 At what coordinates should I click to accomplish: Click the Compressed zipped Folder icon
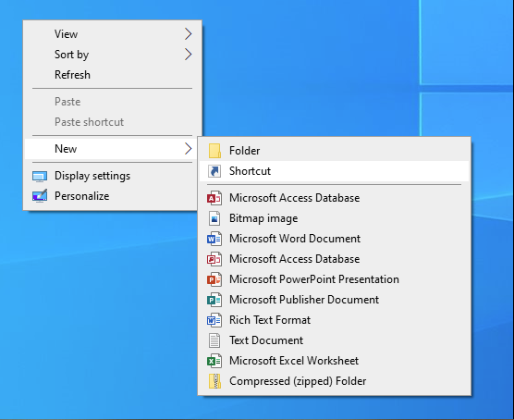click(x=214, y=381)
